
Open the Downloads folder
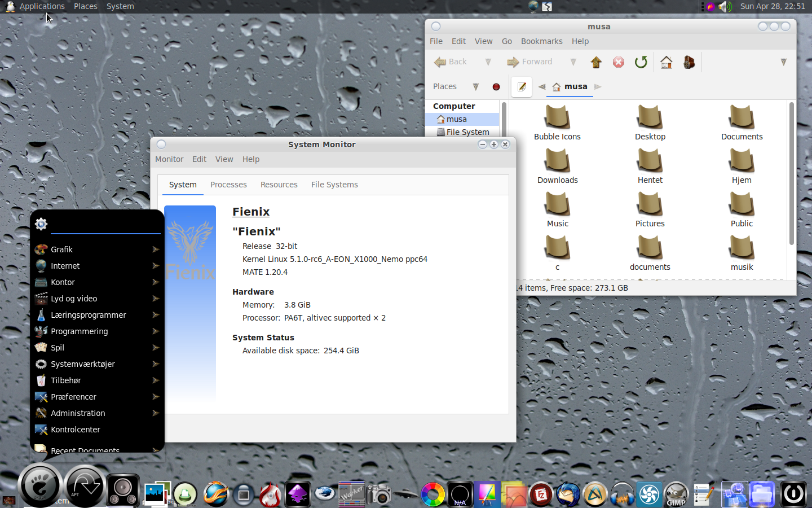pyautogui.click(x=557, y=167)
